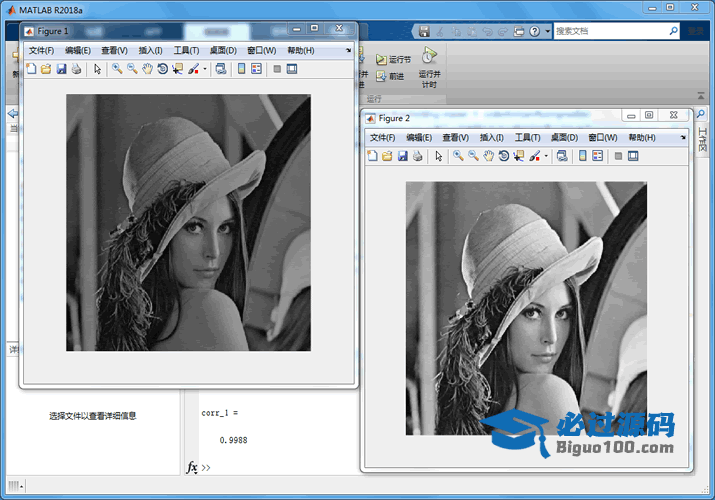
Task: Select Zoom In tool in Figure 1
Action: click(x=117, y=69)
